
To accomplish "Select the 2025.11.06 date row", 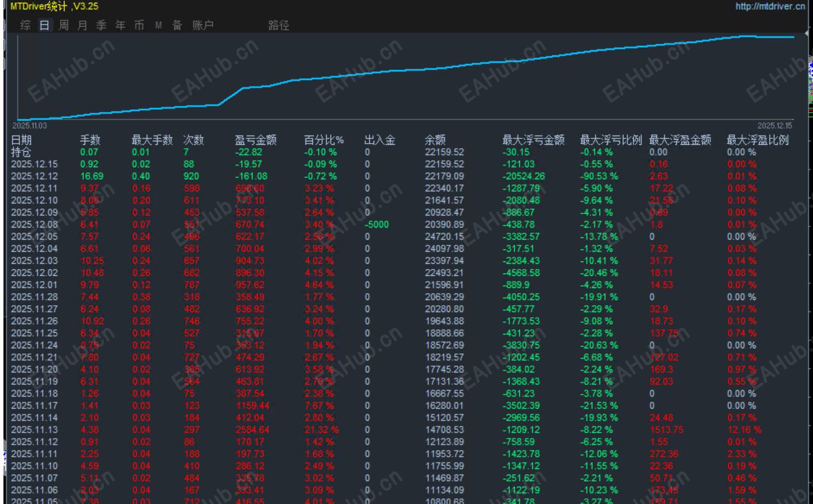I will click(x=34, y=490).
